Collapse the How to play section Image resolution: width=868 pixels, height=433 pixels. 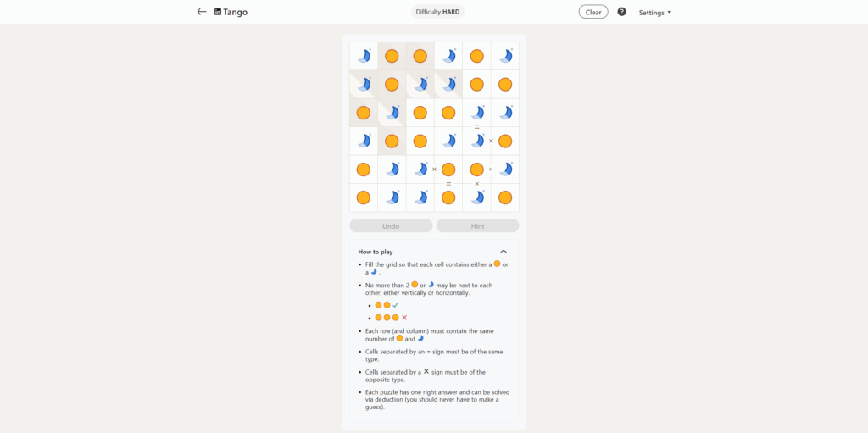pyautogui.click(x=504, y=252)
